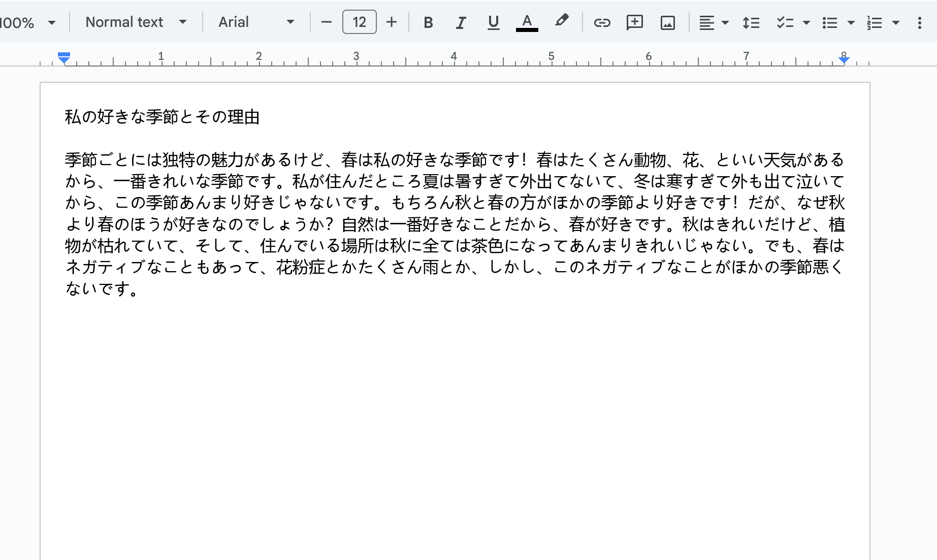Toggle bold formatting

(428, 22)
